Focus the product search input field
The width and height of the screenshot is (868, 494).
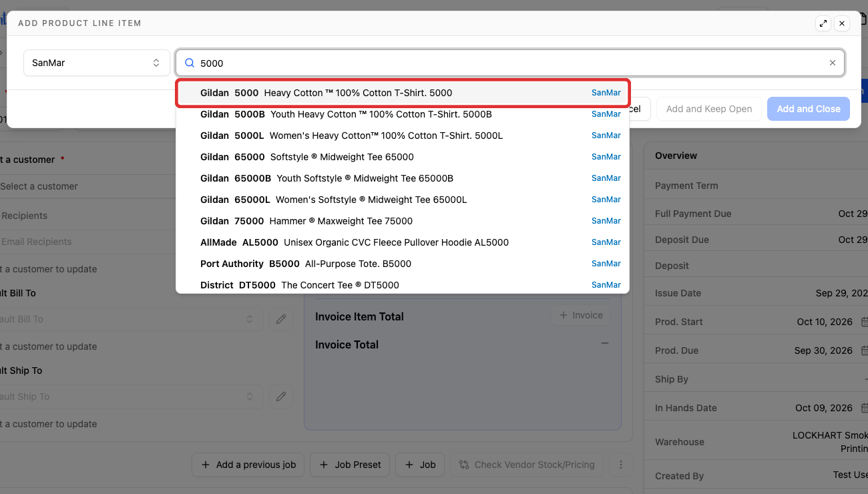coord(510,63)
